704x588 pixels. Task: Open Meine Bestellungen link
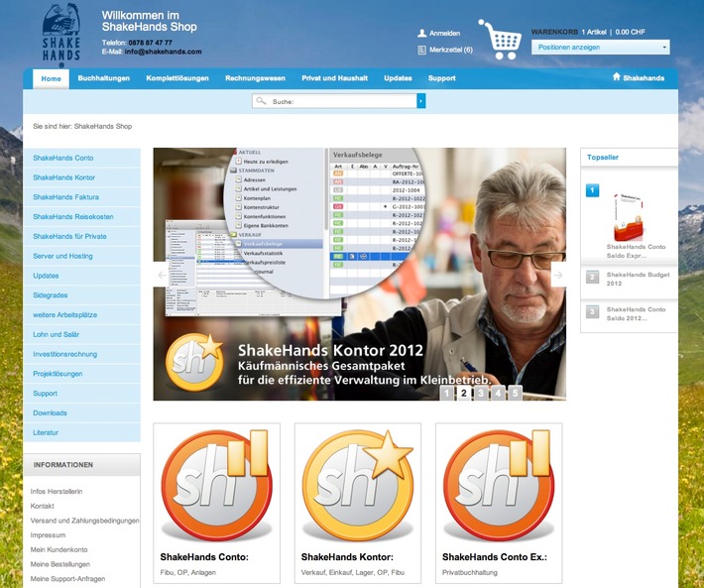(60, 564)
